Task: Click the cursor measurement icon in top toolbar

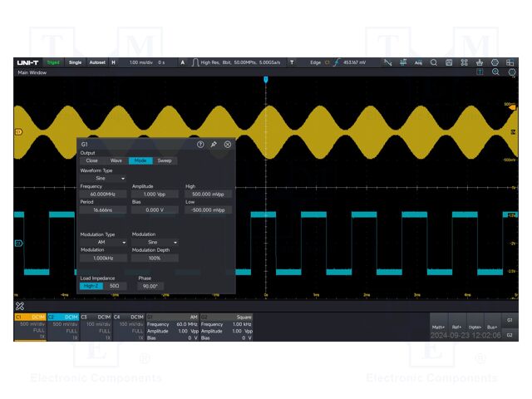Action: [388, 62]
